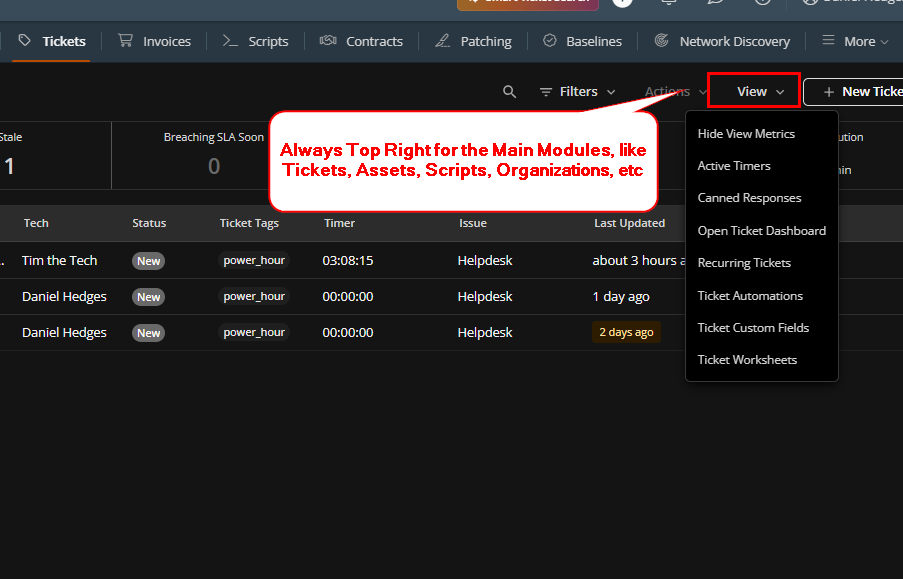Click Helpdesk issue in '2 days ago' row
Screen dimensions: 903x579
click(485, 332)
